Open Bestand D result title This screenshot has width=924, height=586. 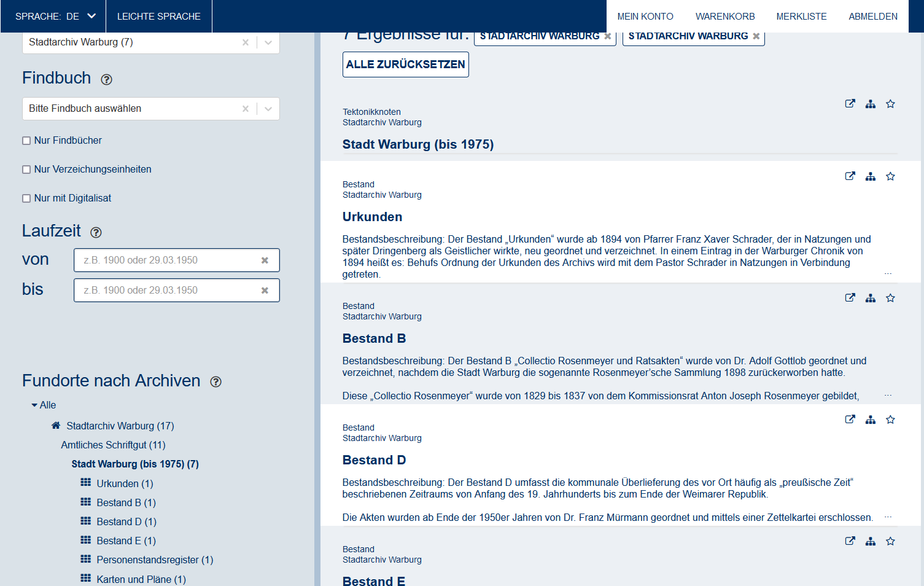coord(375,460)
